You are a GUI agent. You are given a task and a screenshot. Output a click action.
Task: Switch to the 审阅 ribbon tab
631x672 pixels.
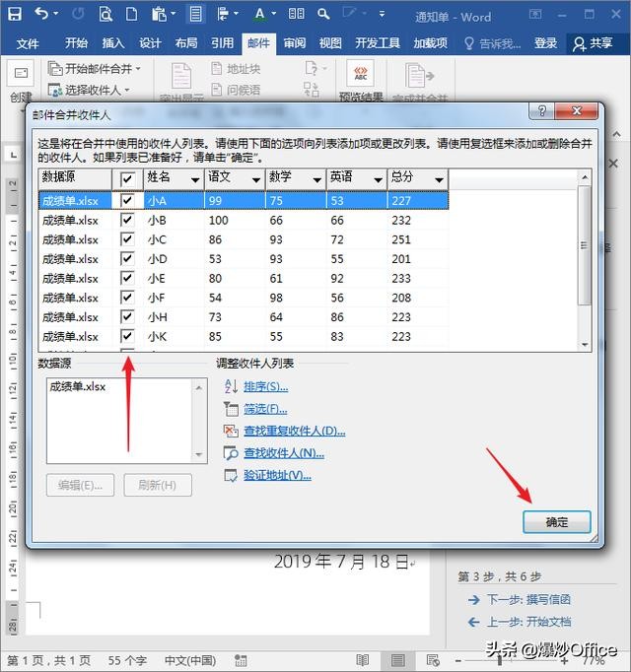(295, 43)
